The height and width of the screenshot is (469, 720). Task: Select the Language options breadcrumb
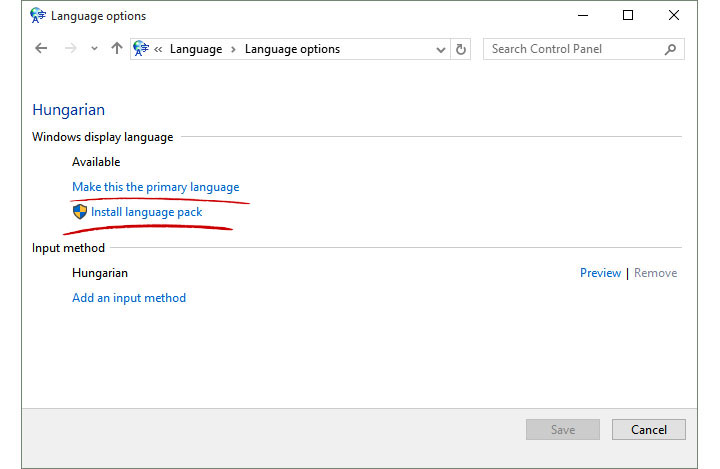(x=292, y=49)
